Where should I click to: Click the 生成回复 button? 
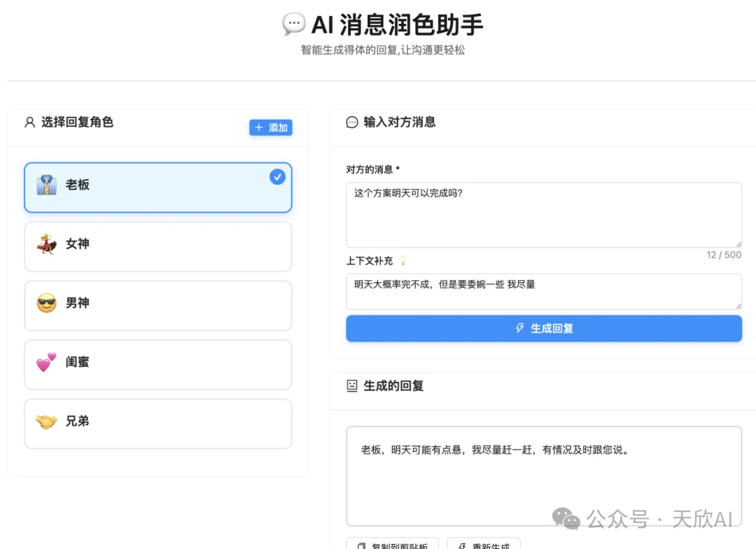(x=544, y=328)
